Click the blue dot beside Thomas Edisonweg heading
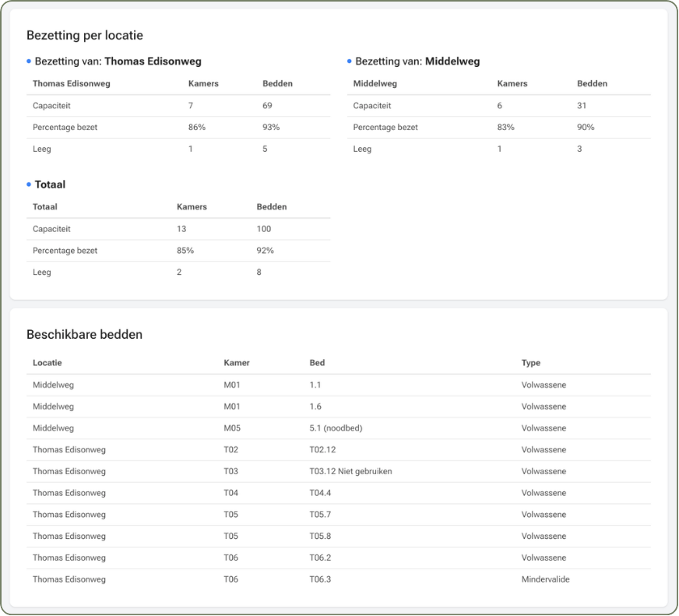 (29, 61)
